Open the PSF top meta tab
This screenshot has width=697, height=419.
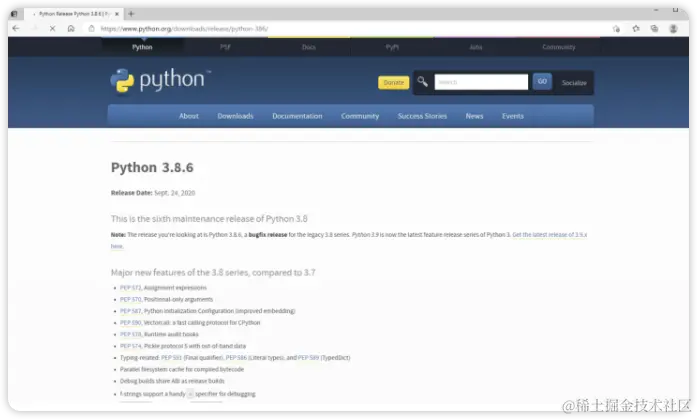click(x=225, y=47)
